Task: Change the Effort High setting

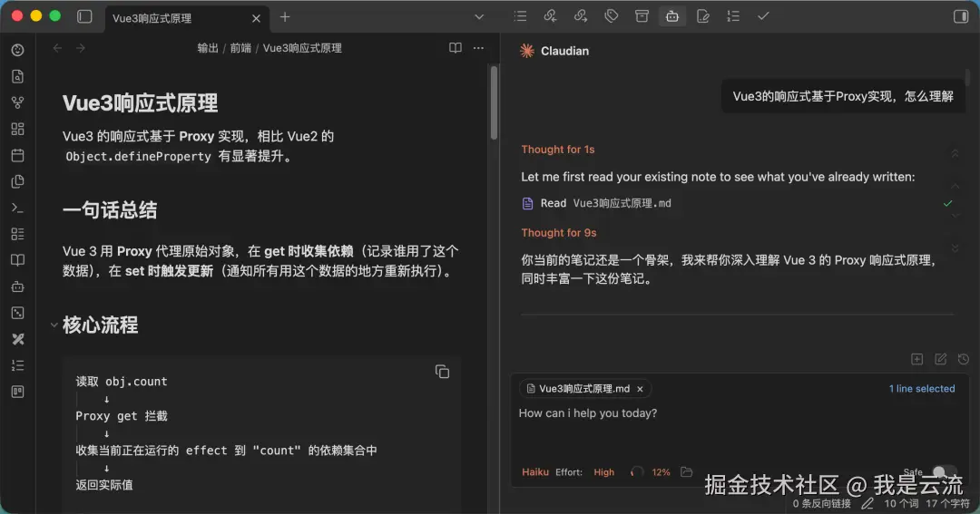Action: click(603, 472)
